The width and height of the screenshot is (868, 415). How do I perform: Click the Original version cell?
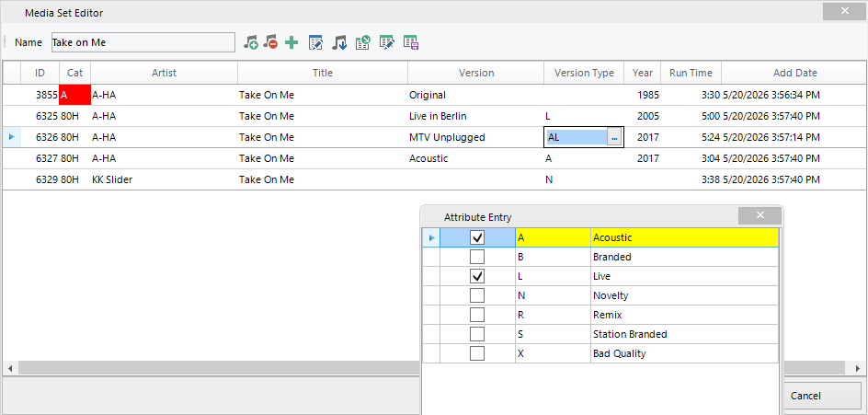tap(476, 96)
